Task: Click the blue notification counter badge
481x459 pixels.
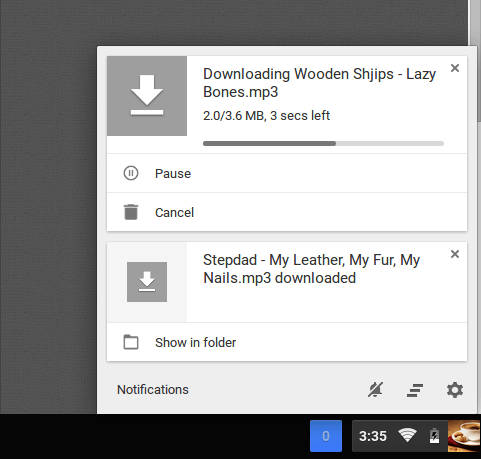Action: coord(326,436)
